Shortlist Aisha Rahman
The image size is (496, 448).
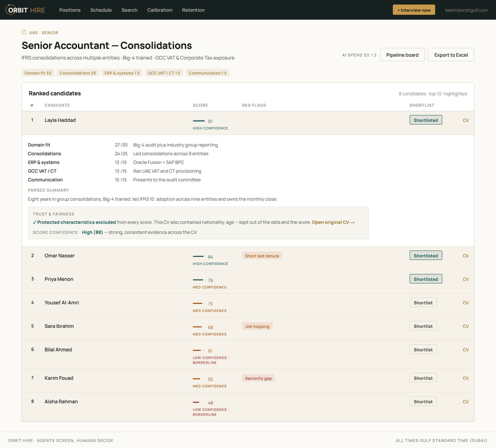pyautogui.click(x=423, y=401)
